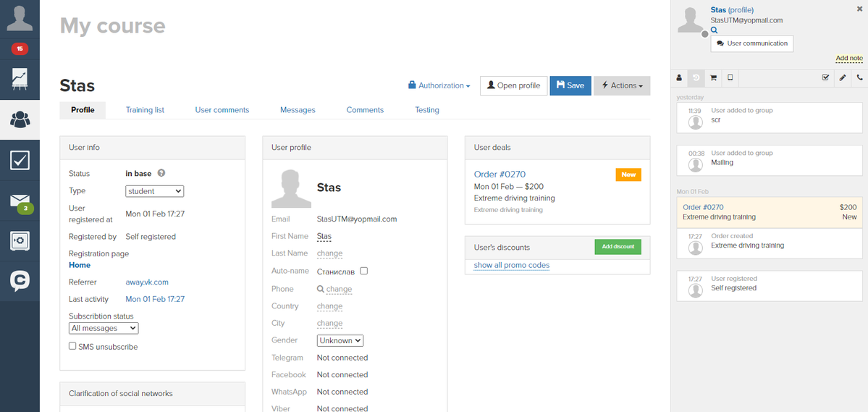The image size is (868, 412).
Task: Open the safe/sales icon in sidebar
Action: (x=20, y=240)
